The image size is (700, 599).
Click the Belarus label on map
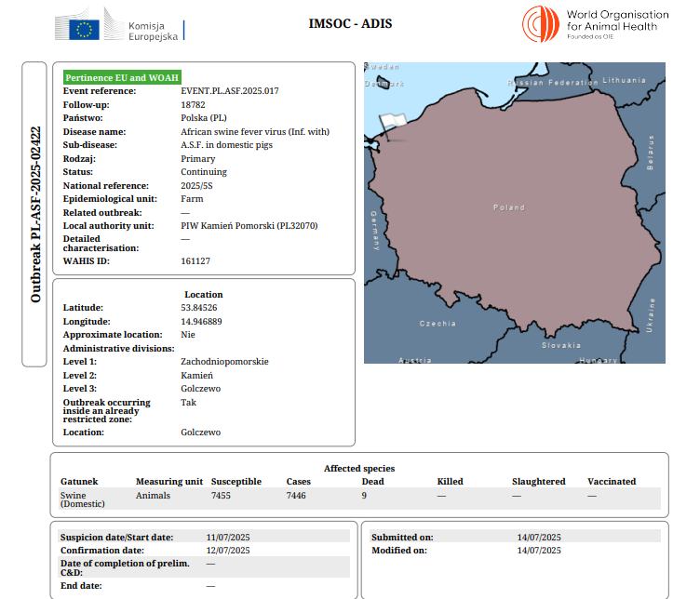point(650,153)
